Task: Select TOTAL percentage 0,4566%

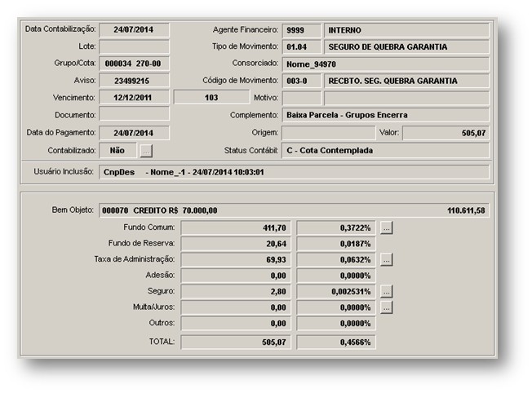Action: pyautogui.click(x=336, y=342)
